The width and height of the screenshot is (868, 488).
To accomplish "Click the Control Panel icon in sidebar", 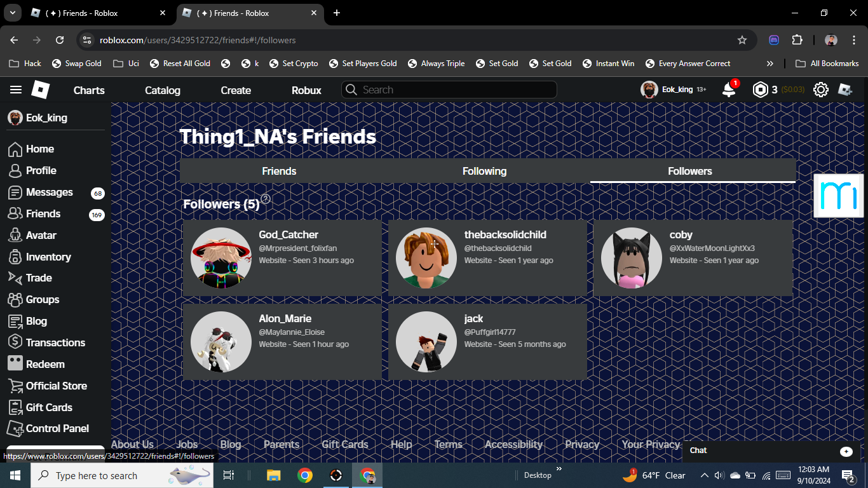I will click(x=15, y=429).
